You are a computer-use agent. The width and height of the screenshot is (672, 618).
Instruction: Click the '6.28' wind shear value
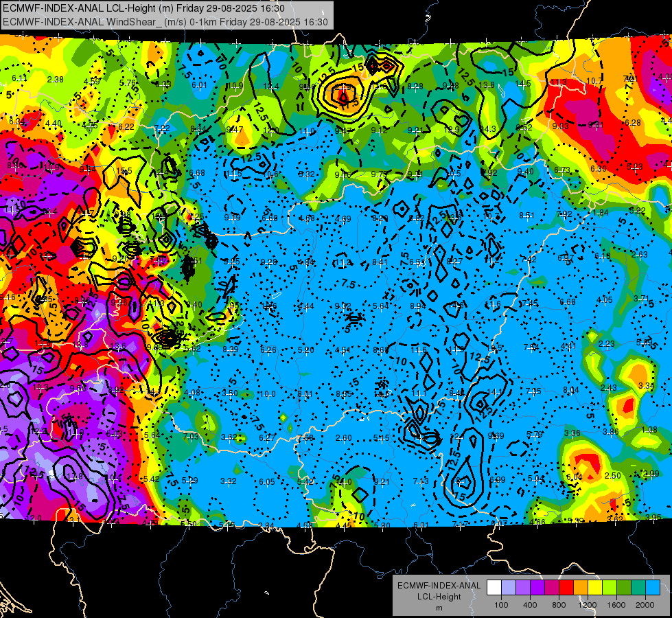tap(633, 123)
